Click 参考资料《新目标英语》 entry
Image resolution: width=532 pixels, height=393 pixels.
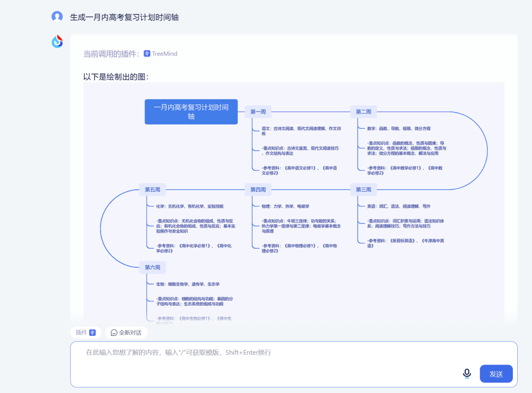405,243
